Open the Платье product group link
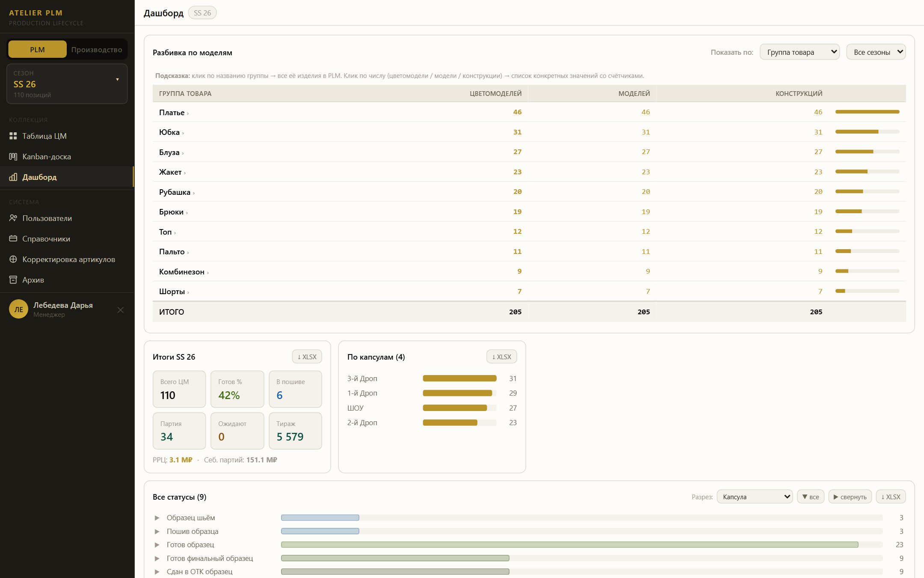 pos(172,113)
